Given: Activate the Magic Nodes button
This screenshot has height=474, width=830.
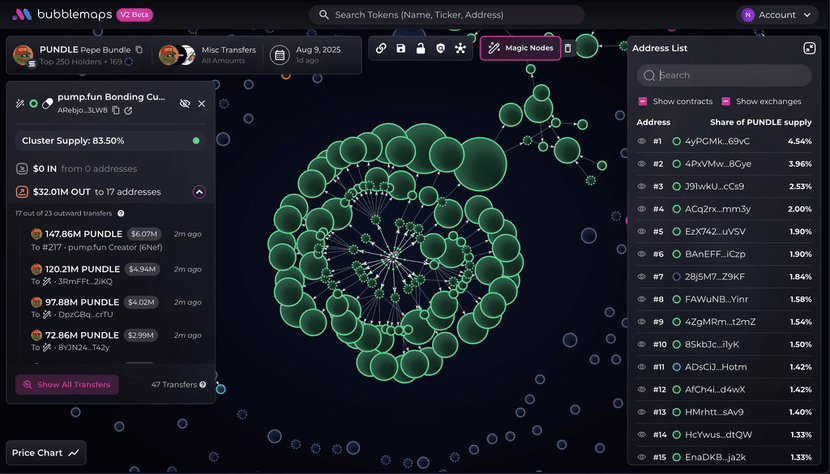Looking at the screenshot, I should 520,48.
